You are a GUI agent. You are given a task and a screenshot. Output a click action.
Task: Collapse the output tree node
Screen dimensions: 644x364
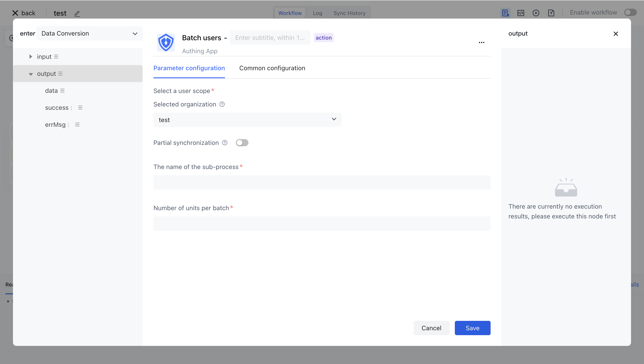[30, 74]
